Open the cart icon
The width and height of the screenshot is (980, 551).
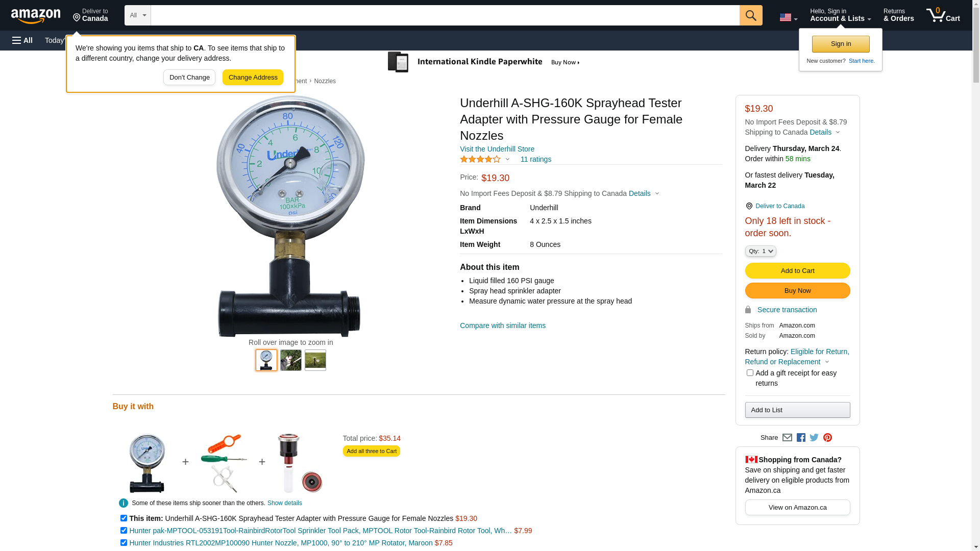click(x=943, y=15)
